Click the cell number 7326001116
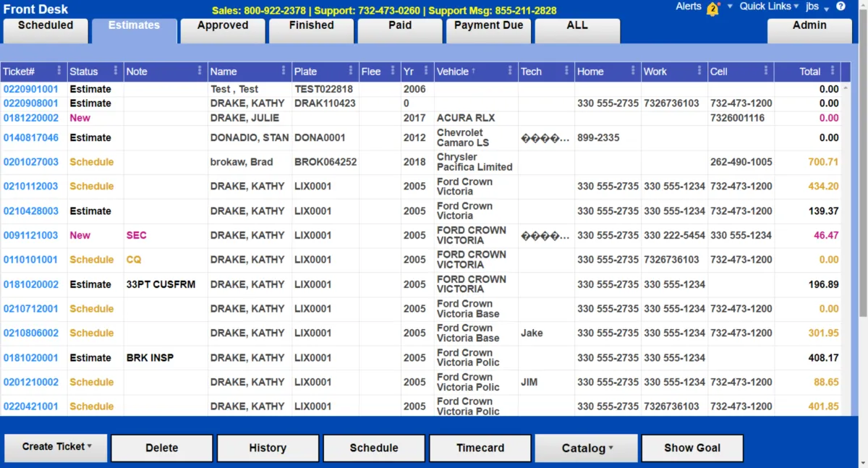The width and height of the screenshot is (868, 468). click(737, 118)
